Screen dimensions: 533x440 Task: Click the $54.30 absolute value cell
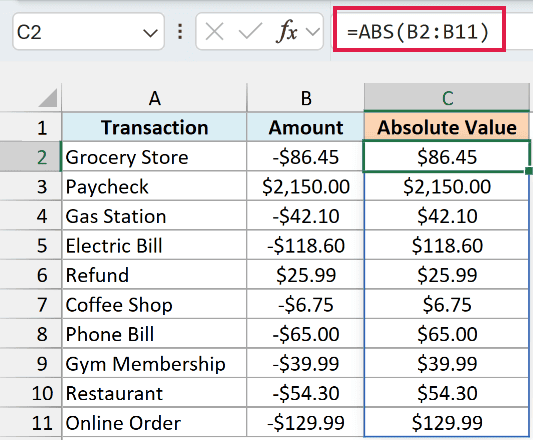447,393
